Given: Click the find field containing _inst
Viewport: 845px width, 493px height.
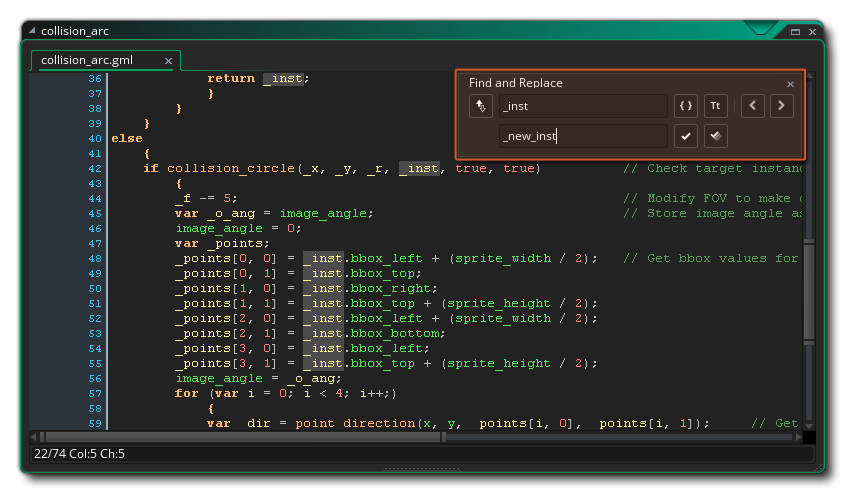Looking at the screenshot, I should 582,106.
